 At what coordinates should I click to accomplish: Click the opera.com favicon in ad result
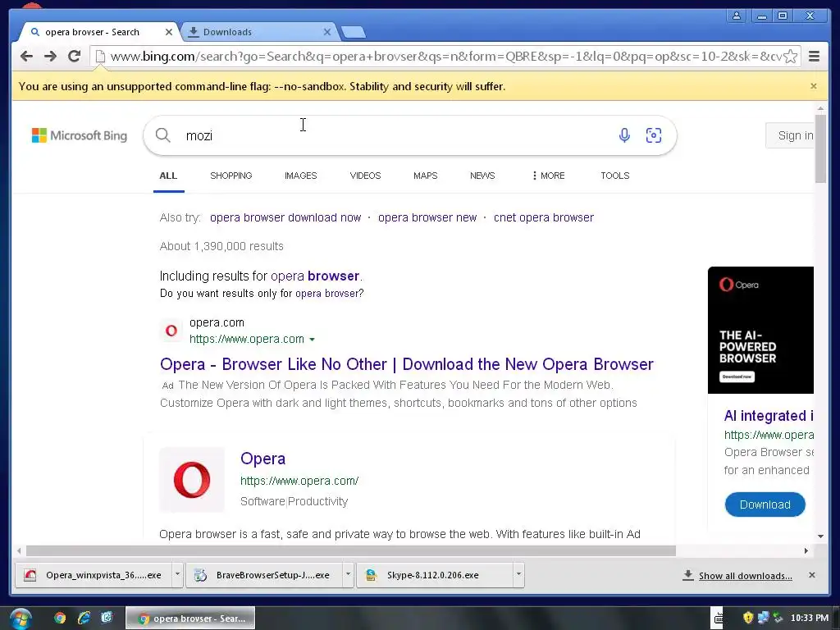click(171, 331)
